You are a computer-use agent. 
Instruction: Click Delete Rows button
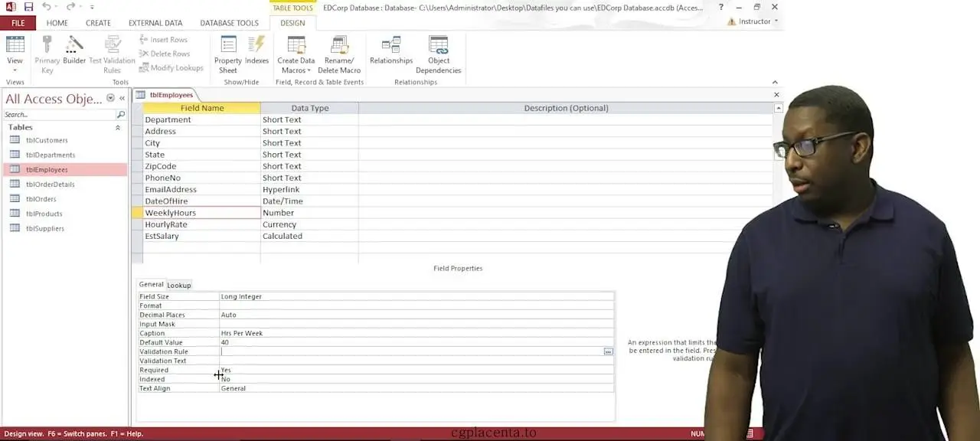coord(164,54)
